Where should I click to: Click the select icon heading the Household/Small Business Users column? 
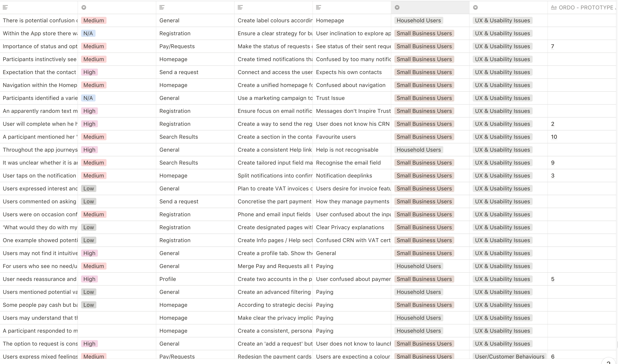coord(397,7)
